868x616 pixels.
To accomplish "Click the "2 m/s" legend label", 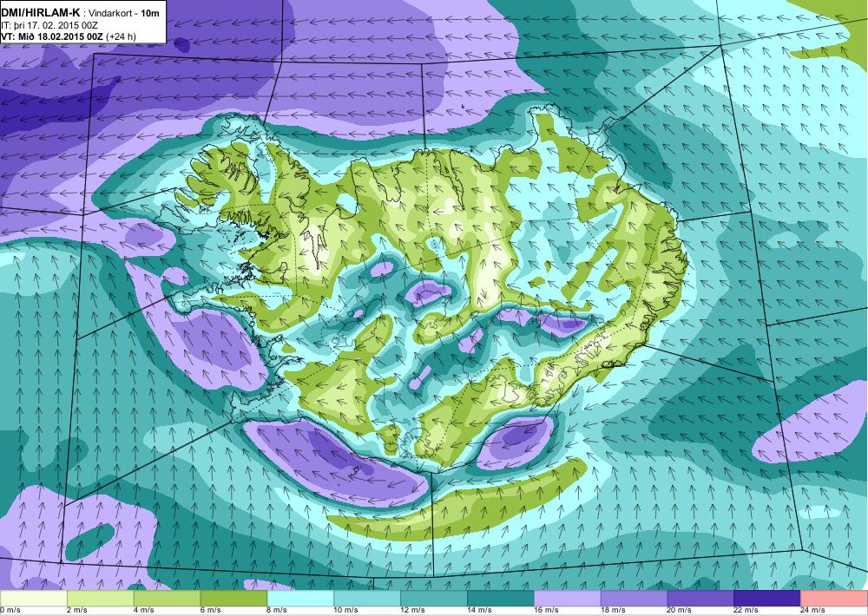I will 76,611.
